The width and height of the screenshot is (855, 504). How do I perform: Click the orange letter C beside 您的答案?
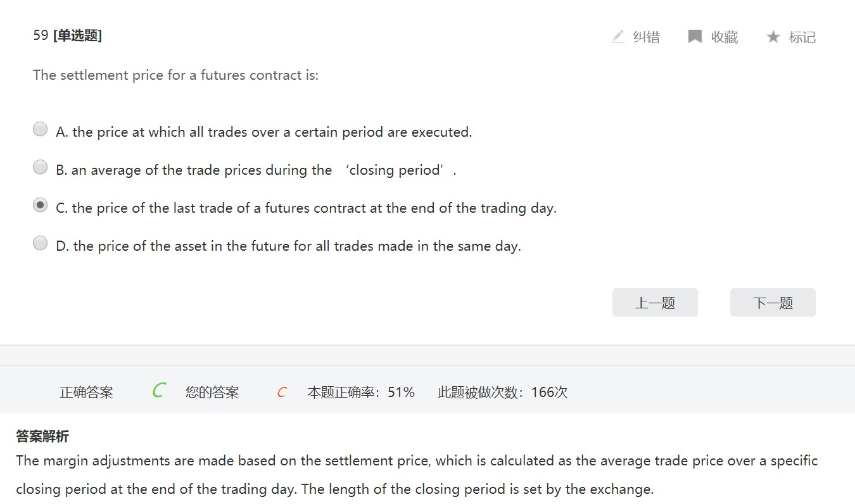point(282,393)
